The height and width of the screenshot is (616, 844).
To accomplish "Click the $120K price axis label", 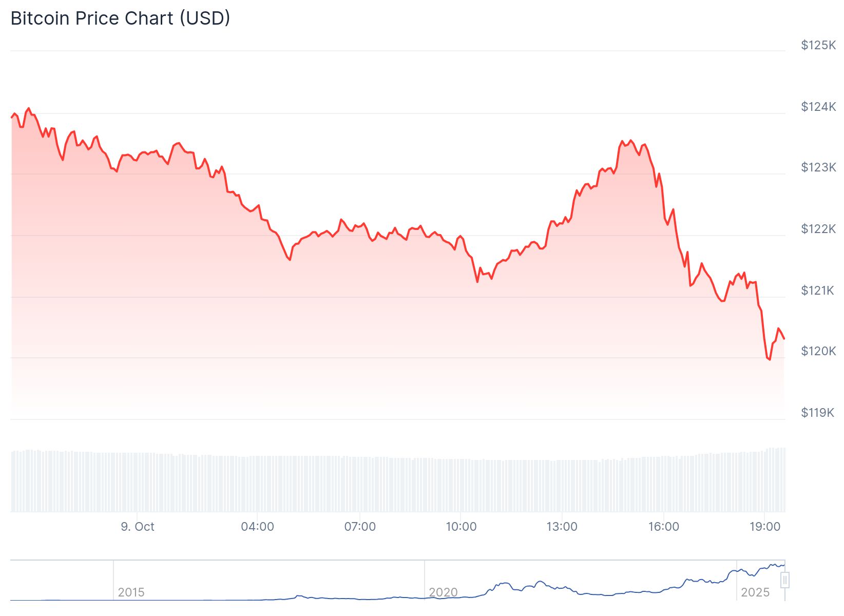I will pyautogui.click(x=818, y=351).
